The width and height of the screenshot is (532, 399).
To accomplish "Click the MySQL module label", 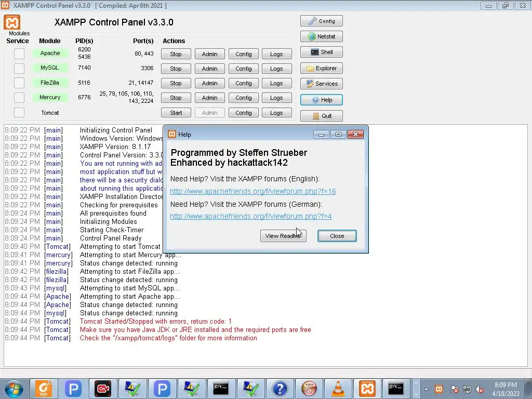I will tap(50, 68).
